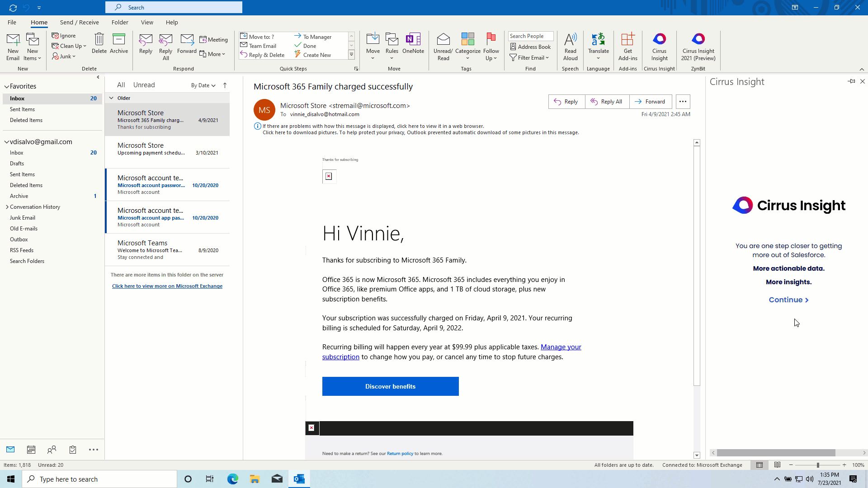
Task: Open the By Date sort dropdown
Action: (x=203, y=85)
